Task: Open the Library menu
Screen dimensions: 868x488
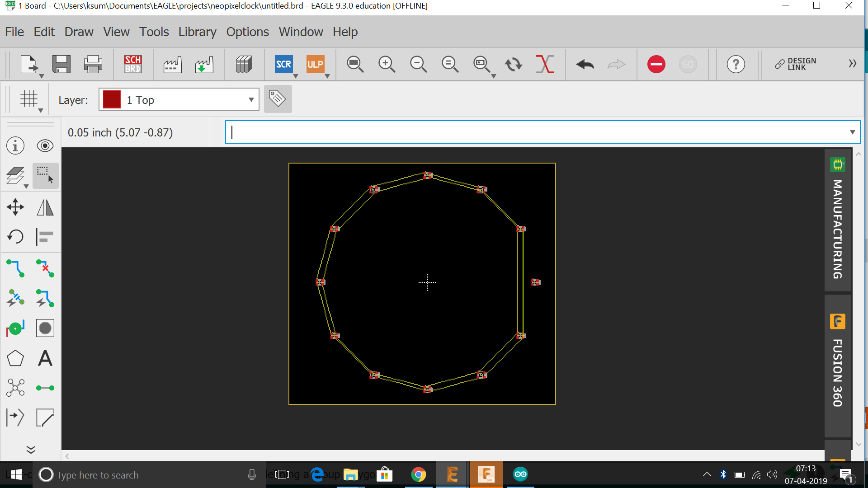Action: tap(197, 32)
